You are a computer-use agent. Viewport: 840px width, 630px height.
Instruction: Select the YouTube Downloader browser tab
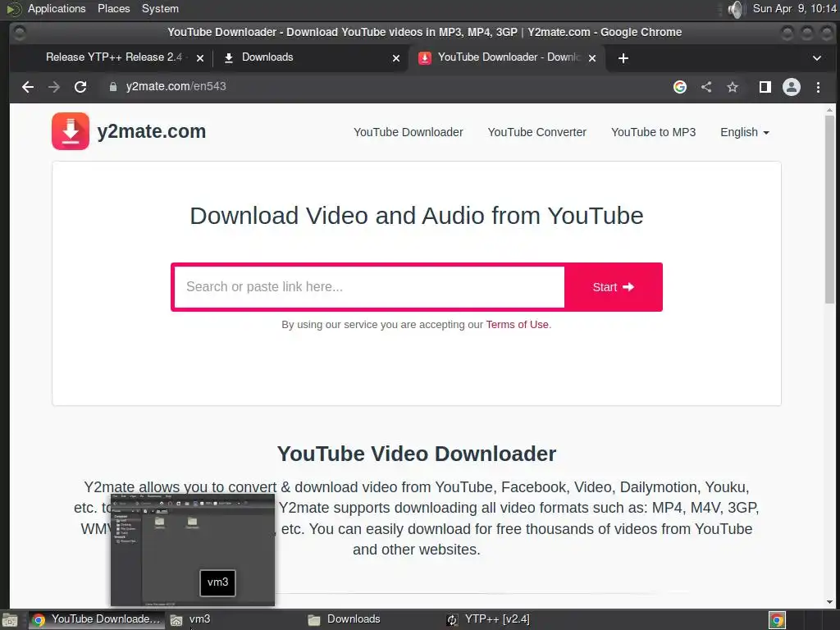(x=509, y=57)
